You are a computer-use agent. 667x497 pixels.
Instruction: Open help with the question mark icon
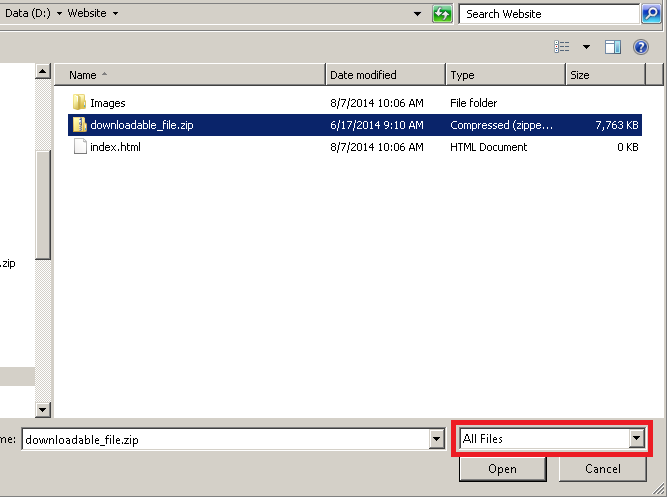pos(641,47)
